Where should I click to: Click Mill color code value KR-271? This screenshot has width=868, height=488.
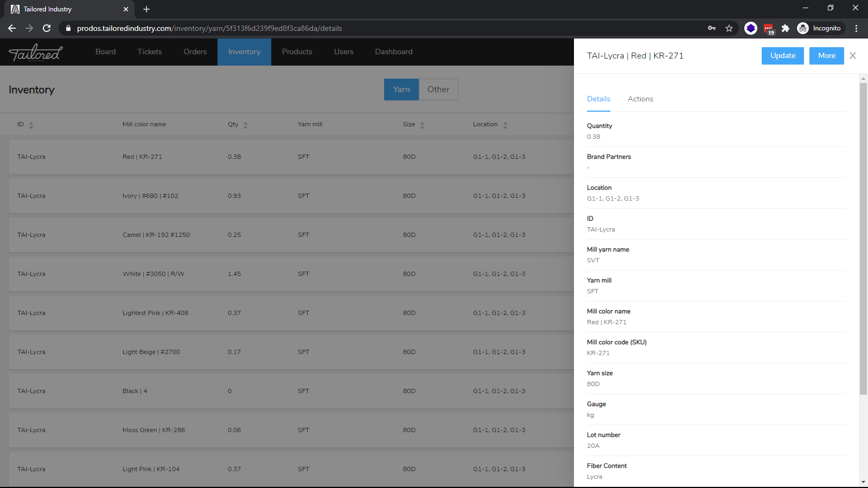(598, 353)
